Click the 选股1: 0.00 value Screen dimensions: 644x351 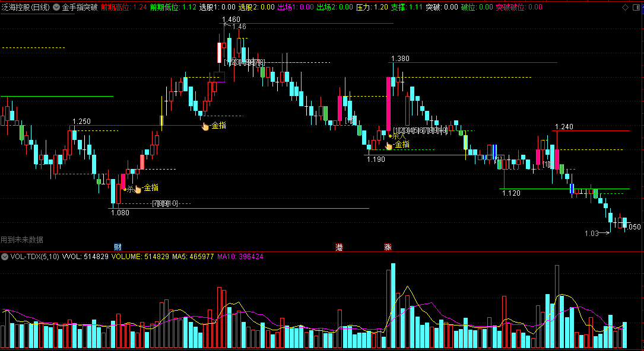217,7
